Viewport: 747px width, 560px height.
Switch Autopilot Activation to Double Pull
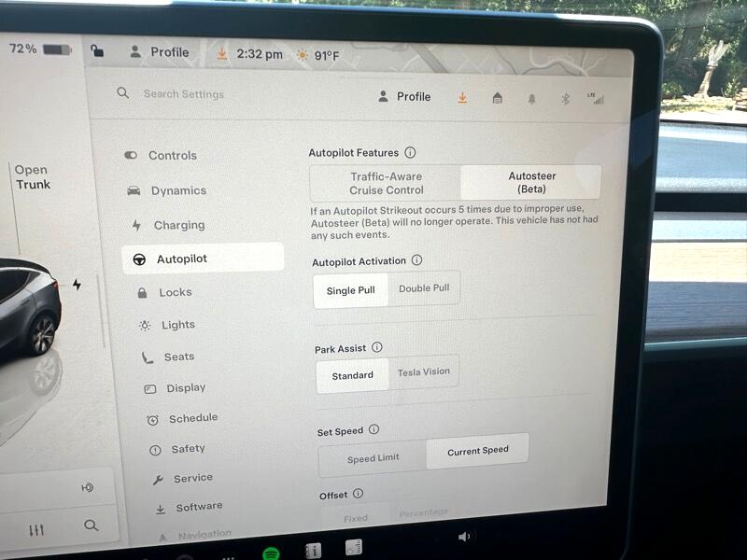pos(424,288)
